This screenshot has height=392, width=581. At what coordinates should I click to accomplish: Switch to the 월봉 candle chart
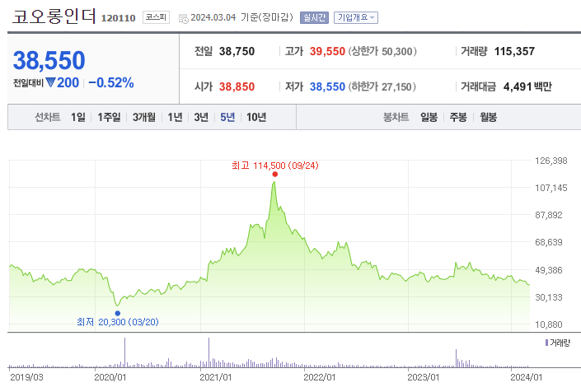tap(488, 117)
